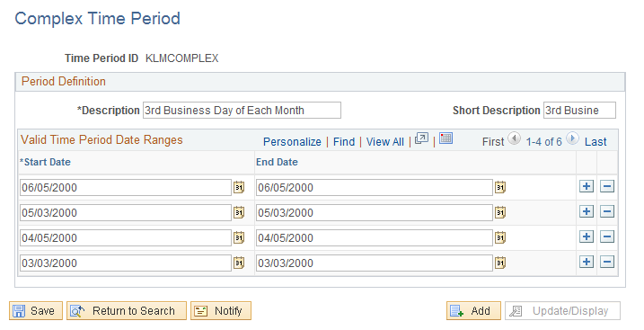Focus End Date field 04/05/2000
Image resolution: width=644 pixels, height=330 pixels.
point(375,237)
